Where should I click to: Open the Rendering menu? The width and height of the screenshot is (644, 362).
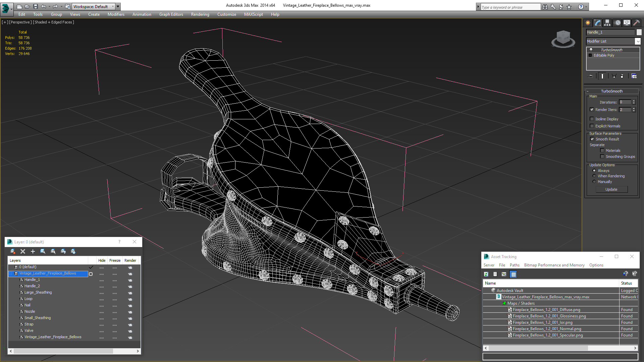coord(200,14)
